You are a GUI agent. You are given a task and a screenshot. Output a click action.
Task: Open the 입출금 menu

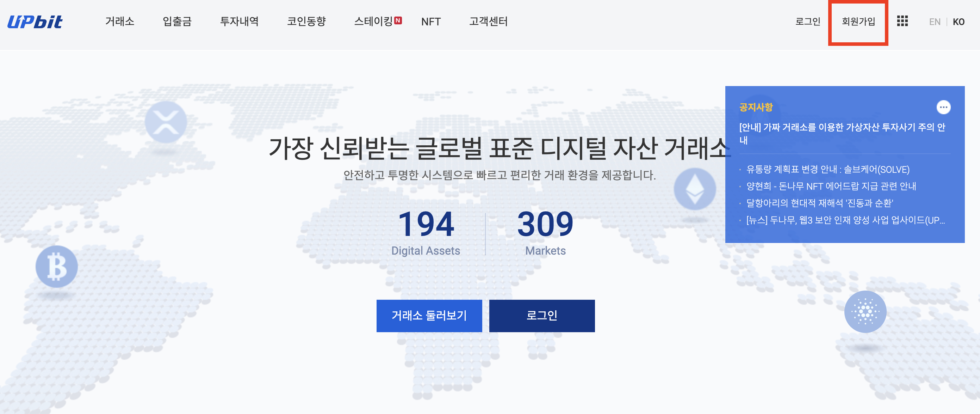coord(177,21)
